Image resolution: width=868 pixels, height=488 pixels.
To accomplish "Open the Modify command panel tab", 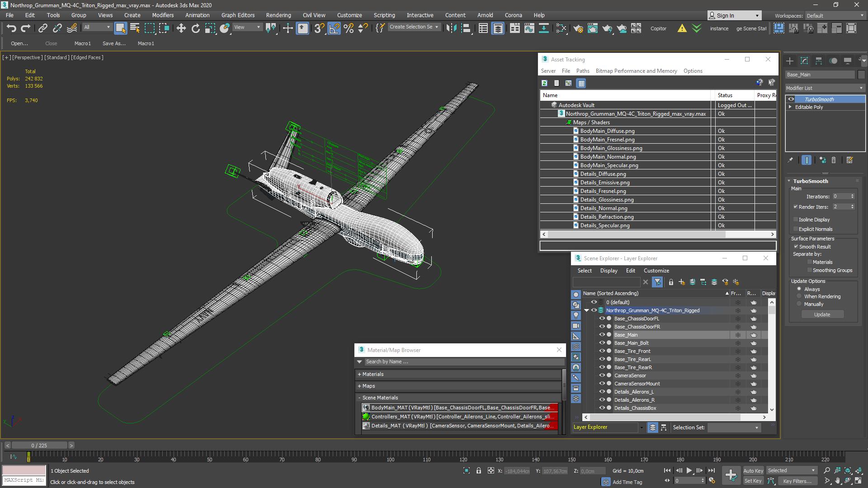I will [x=804, y=61].
